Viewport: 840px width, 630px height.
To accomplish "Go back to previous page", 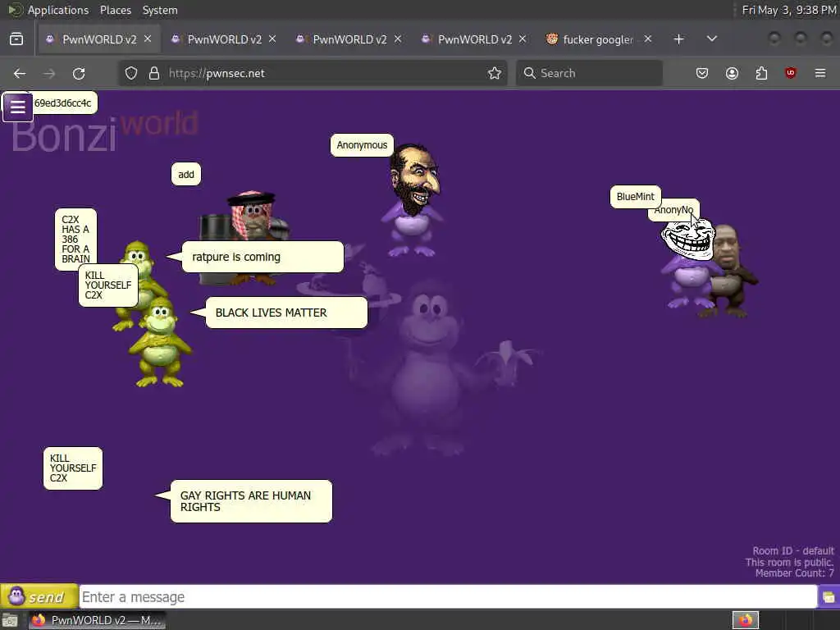I will (20, 73).
